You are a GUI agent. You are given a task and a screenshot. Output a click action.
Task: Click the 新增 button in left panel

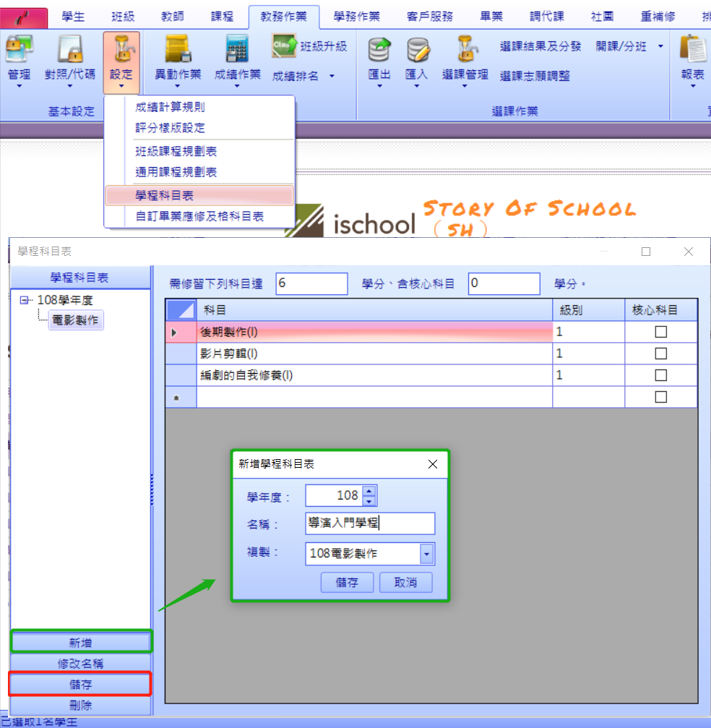[81, 643]
